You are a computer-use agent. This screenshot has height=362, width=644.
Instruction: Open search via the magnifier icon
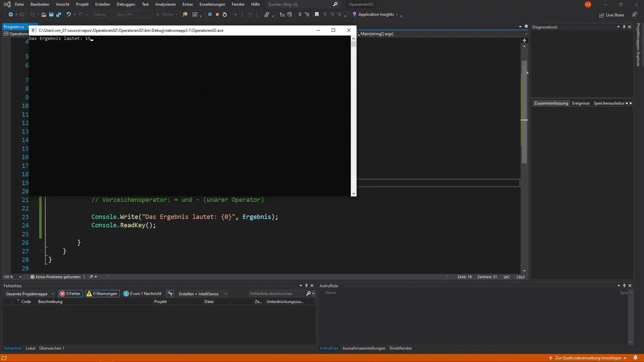tap(335, 4)
